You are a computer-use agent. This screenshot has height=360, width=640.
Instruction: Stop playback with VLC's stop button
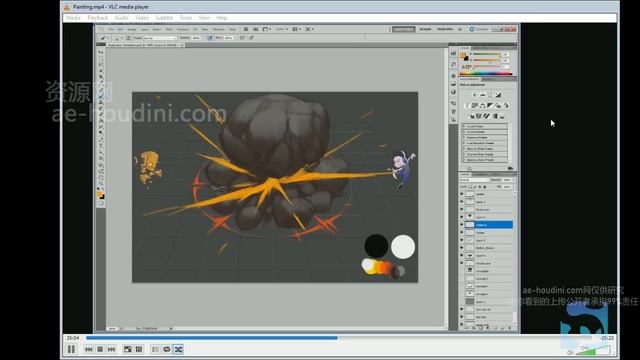100,349
